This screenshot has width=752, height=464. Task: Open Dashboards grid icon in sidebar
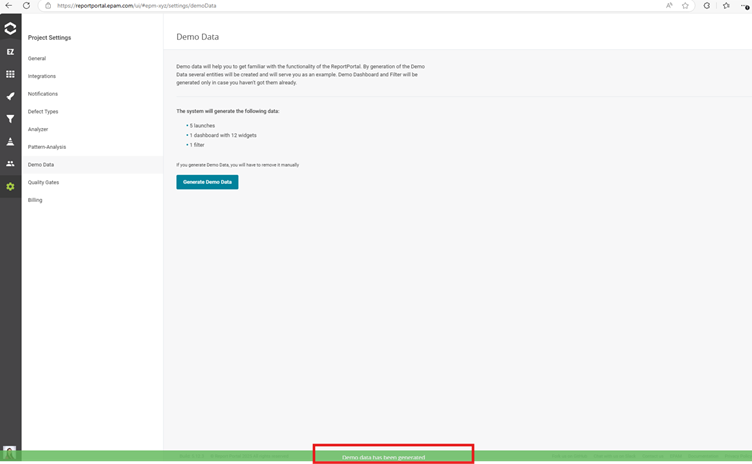(x=10, y=74)
